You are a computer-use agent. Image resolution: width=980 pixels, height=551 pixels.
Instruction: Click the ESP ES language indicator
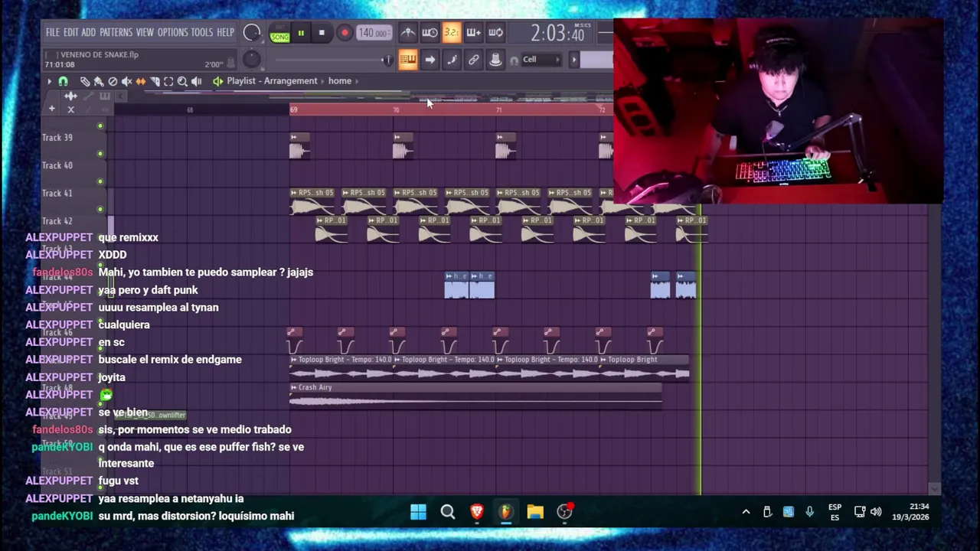click(835, 512)
